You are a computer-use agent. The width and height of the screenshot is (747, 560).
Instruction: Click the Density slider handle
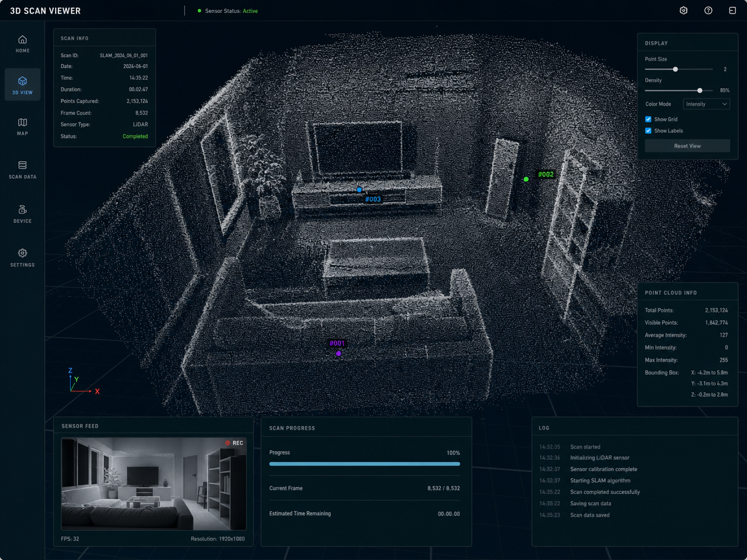click(x=700, y=90)
